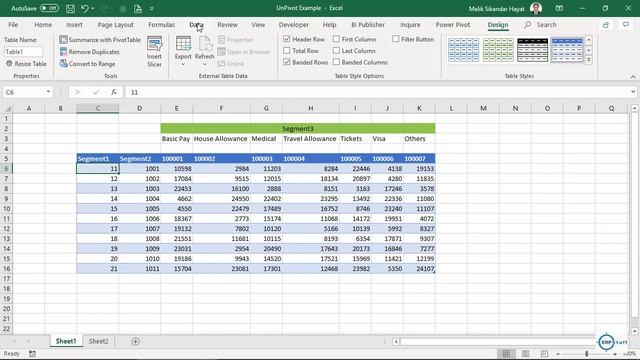Viewport: 640px width, 360px height.
Task: Open the Summarize with PivotTable tool
Action: (x=100, y=40)
